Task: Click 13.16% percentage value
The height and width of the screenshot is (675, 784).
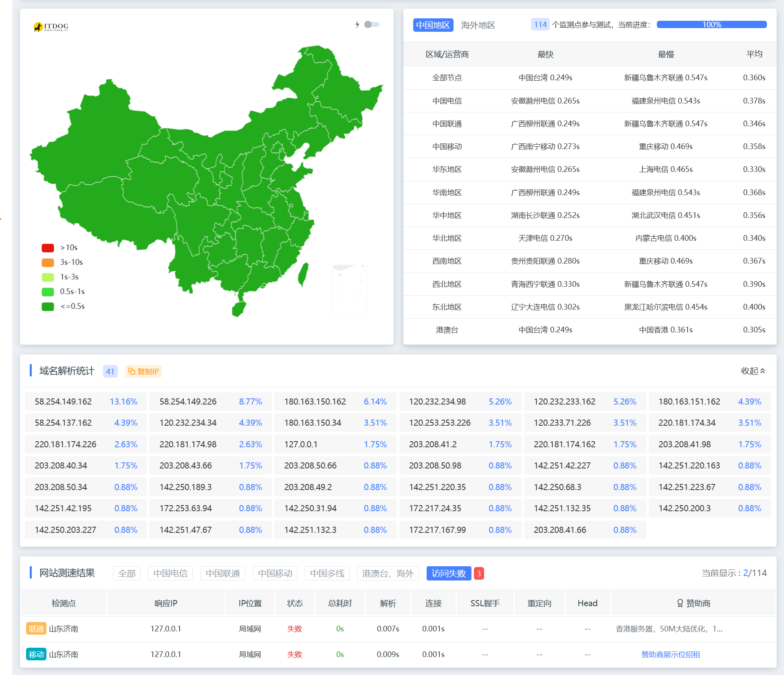Action: tap(123, 401)
